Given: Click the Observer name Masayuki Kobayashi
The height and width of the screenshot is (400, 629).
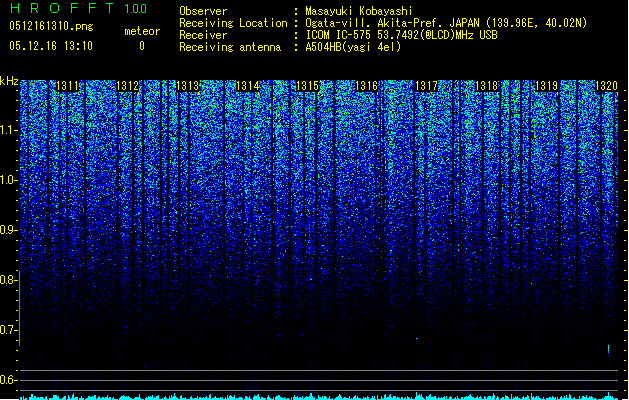Looking at the screenshot, I should pos(359,11).
